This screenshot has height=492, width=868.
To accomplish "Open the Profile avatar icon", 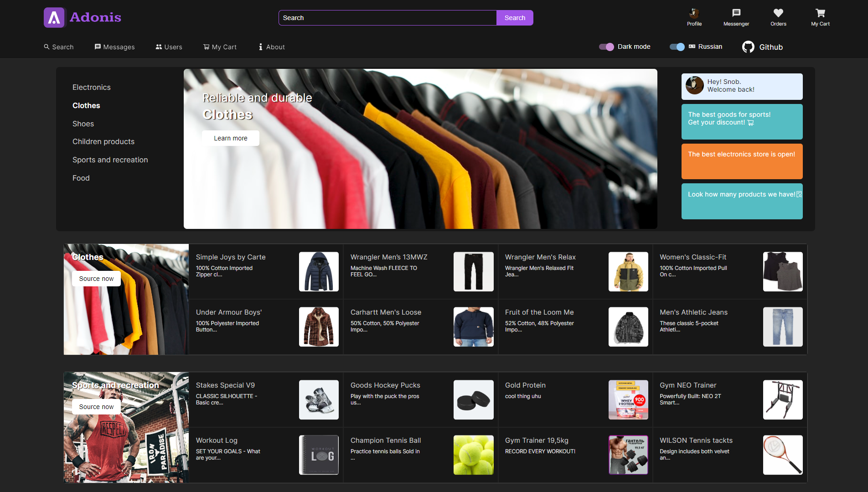I will (x=694, y=13).
